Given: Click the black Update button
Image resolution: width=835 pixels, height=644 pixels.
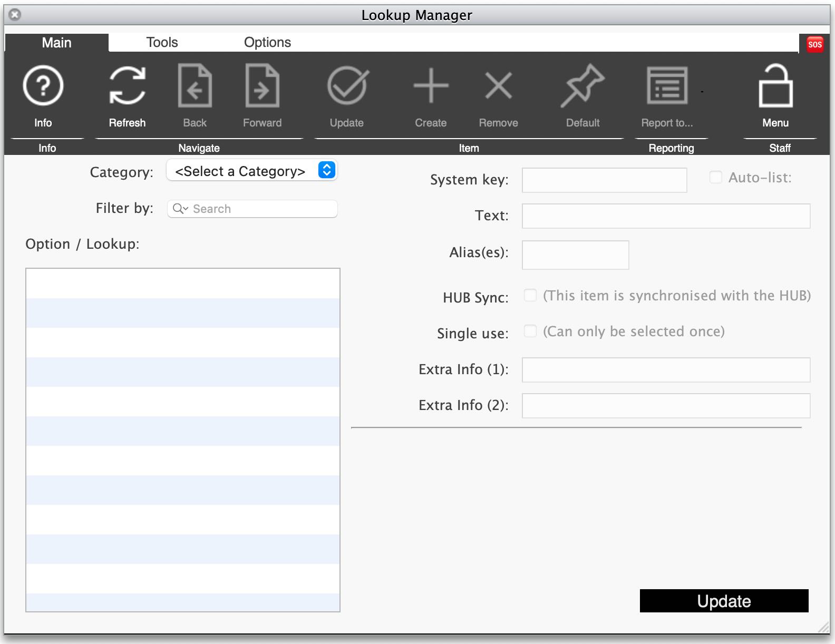Looking at the screenshot, I should pos(724,601).
